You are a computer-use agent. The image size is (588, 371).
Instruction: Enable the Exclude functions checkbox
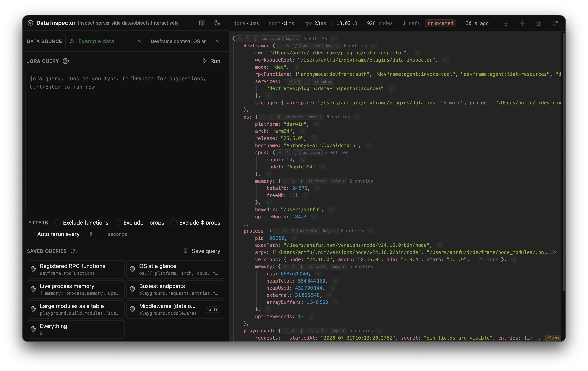click(x=57, y=223)
